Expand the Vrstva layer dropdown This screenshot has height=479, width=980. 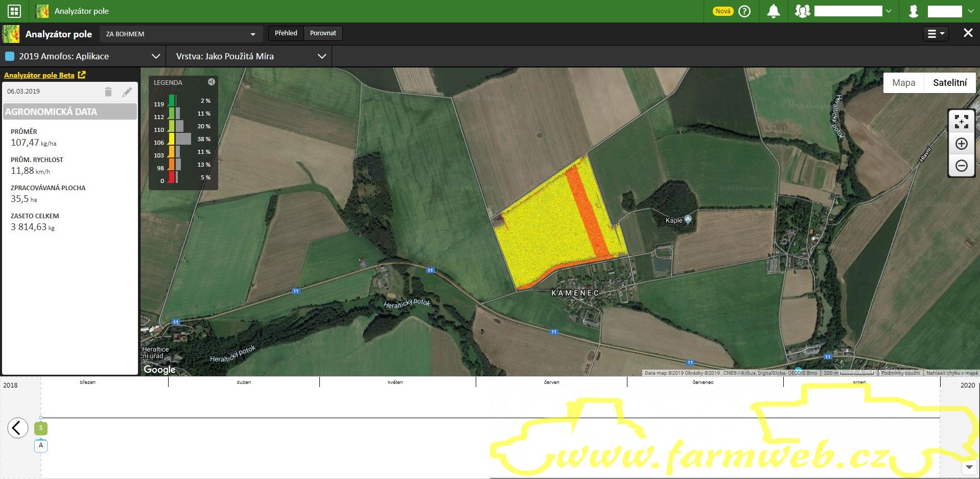click(250, 56)
